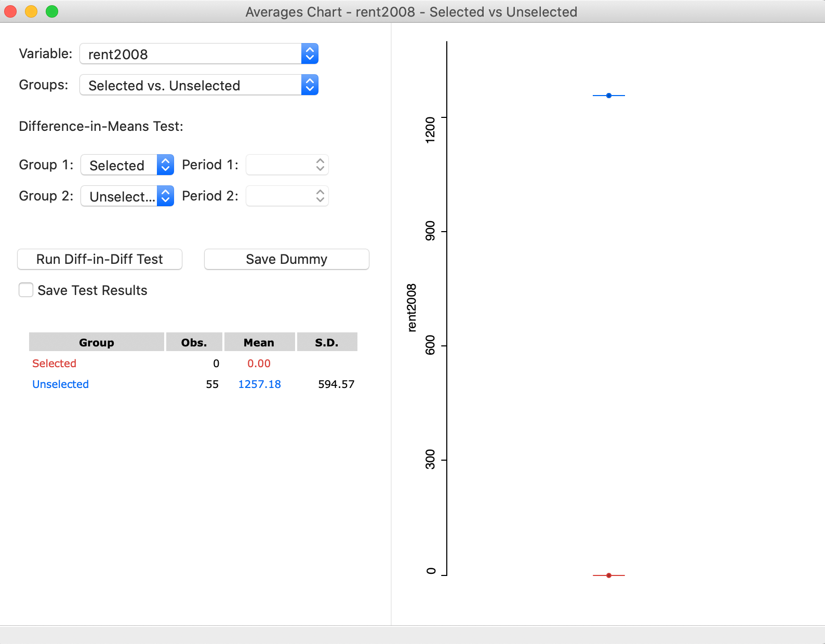Click the mean value 1257.18
Image resolution: width=825 pixels, height=644 pixels.
[x=259, y=384]
